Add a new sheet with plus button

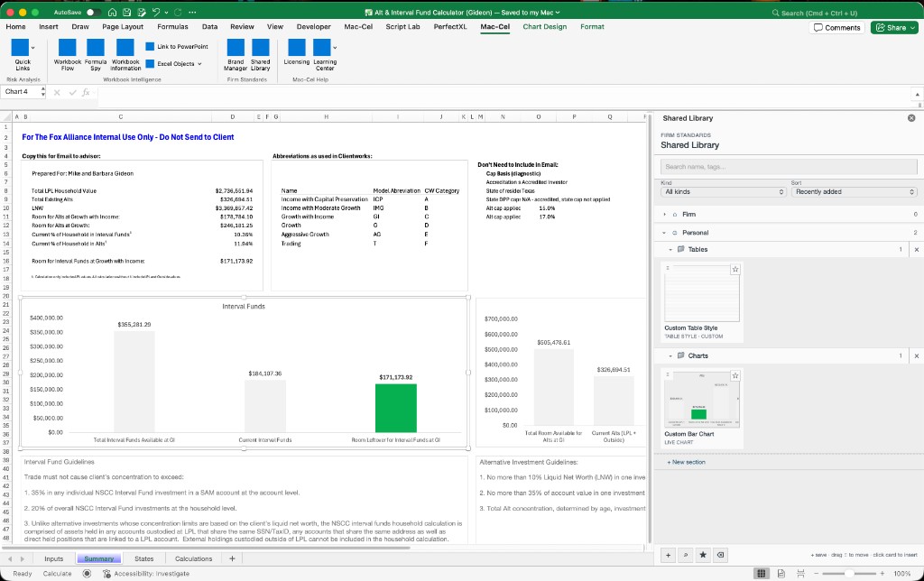click(232, 558)
